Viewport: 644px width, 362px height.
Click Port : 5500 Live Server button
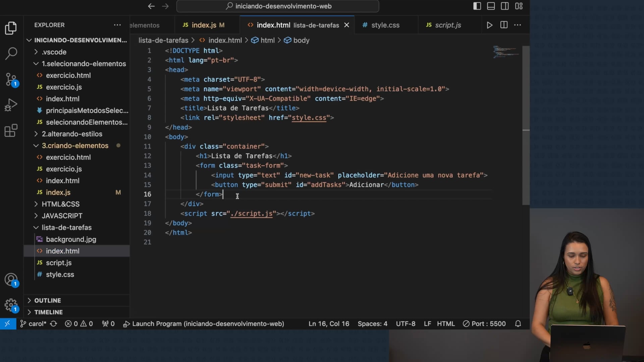tap(484, 324)
